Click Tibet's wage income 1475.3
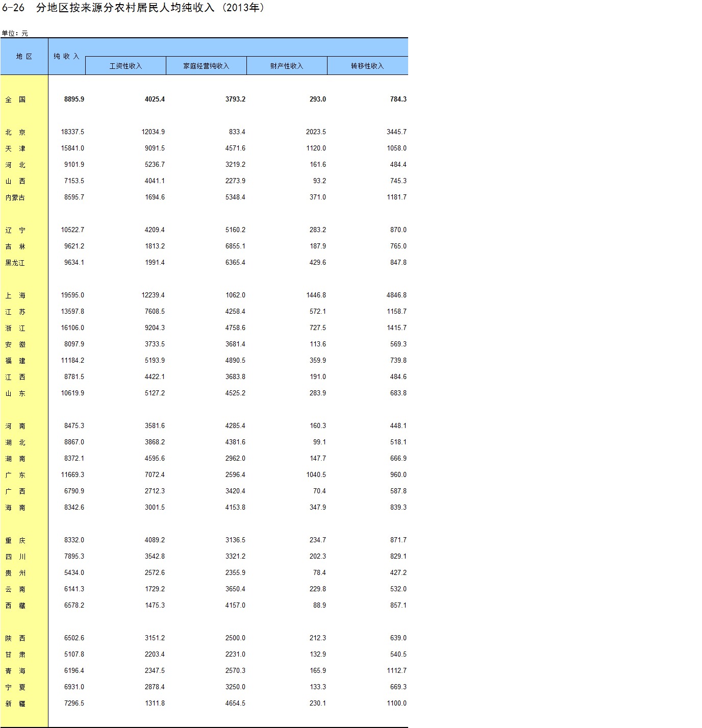The image size is (702, 728). click(x=155, y=606)
